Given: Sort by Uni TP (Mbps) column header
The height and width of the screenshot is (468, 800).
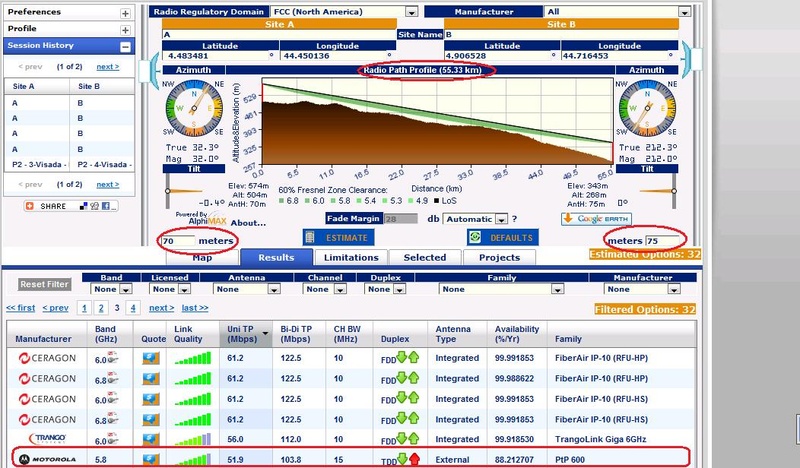Looking at the screenshot, I should point(245,334).
